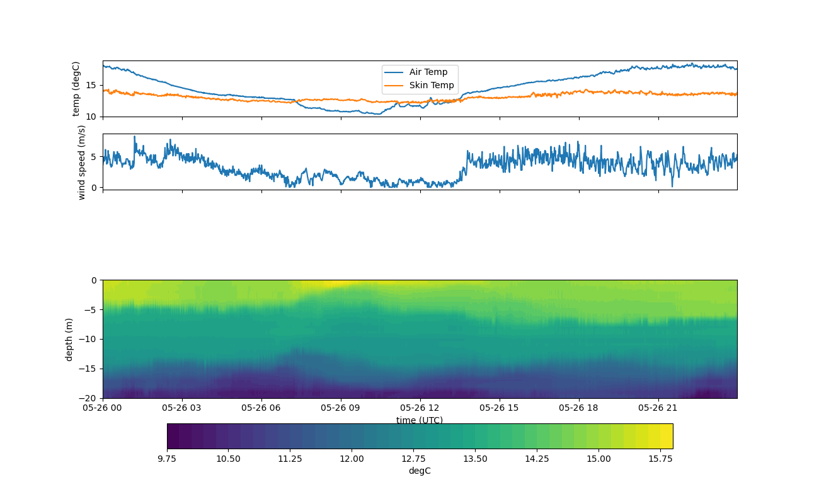This screenshot has width=819, height=504.
Task: Select the 05-26 15 time tick label
Action: pyautogui.click(x=500, y=408)
